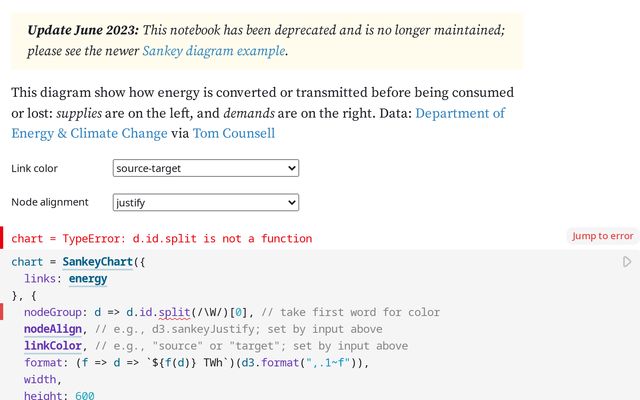Run the chart cell with play icon
Viewport: 640px width, 400px height.
click(627, 262)
